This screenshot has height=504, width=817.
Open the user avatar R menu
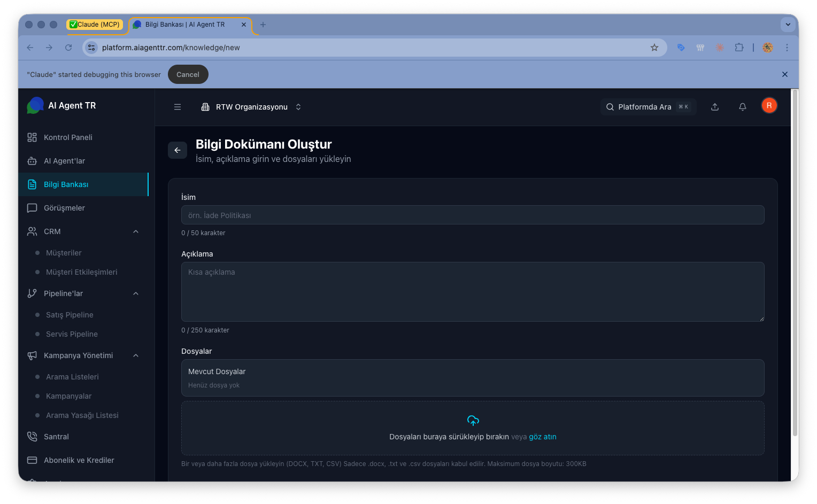coord(769,105)
